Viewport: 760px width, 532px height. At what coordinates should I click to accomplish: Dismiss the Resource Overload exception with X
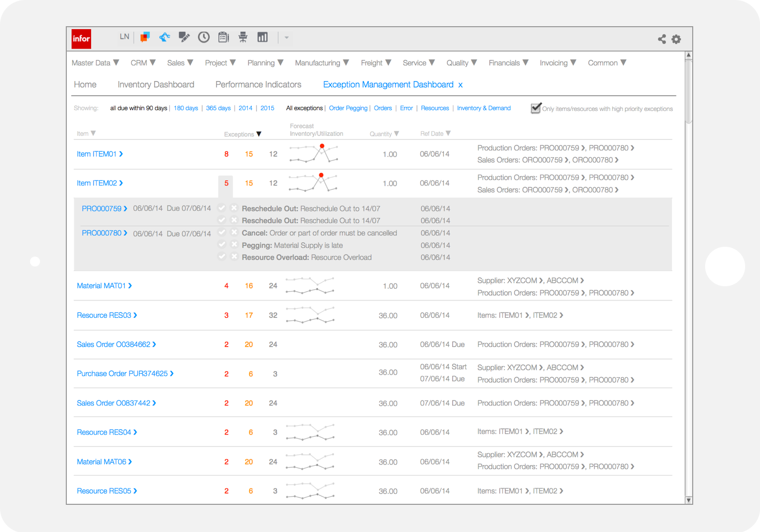(x=234, y=257)
